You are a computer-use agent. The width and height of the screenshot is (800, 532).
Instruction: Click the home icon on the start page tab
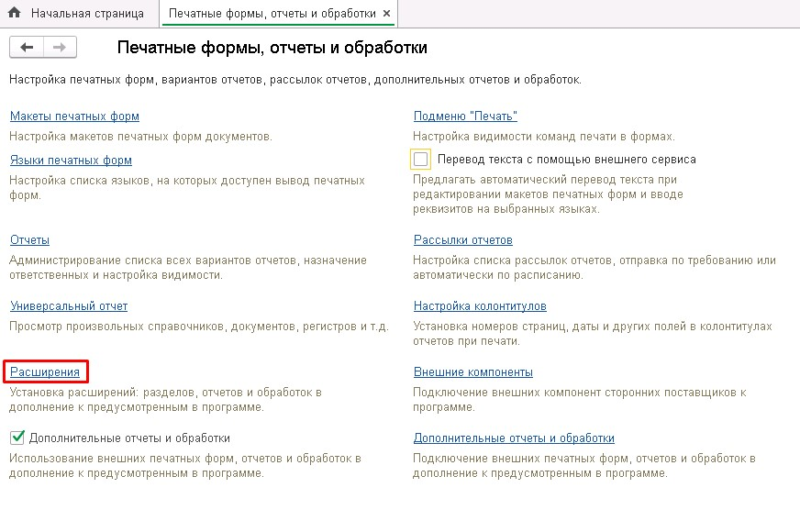(x=15, y=14)
